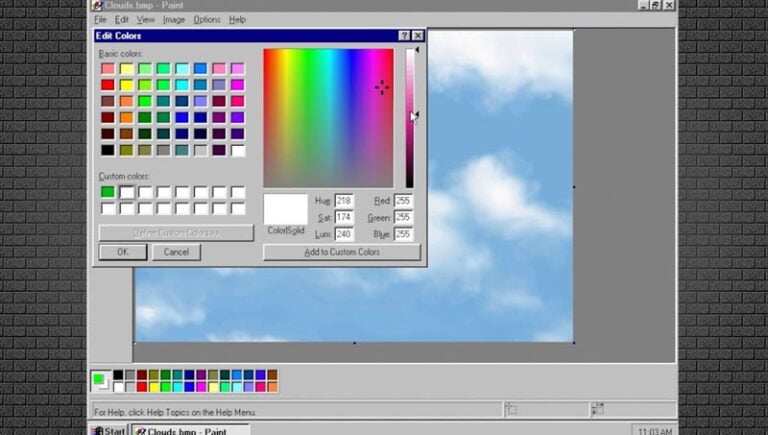Screen dimensions: 768x435
Task: Open the Help menu
Action: click(x=237, y=19)
